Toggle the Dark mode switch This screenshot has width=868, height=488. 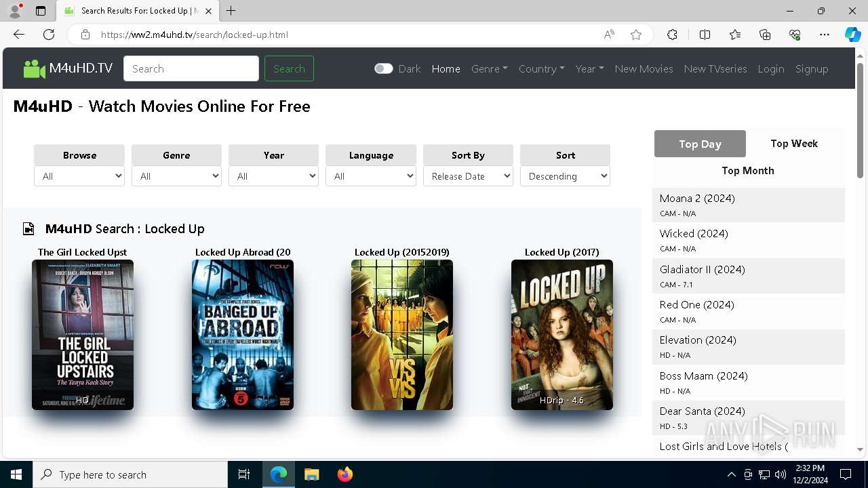(x=384, y=68)
